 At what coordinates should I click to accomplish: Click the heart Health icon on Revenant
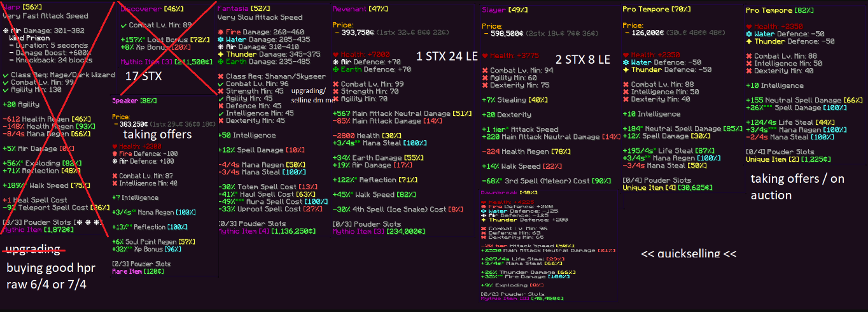[335, 55]
